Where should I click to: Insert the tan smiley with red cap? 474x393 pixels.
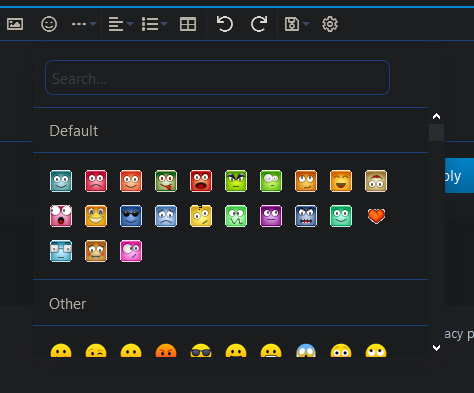(376, 181)
